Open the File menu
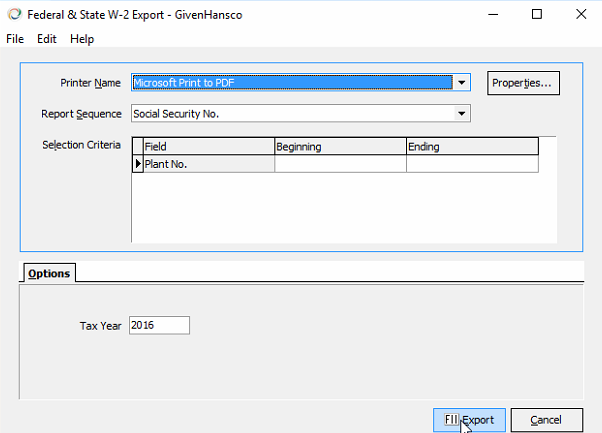602x433 pixels. (x=15, y=39)
